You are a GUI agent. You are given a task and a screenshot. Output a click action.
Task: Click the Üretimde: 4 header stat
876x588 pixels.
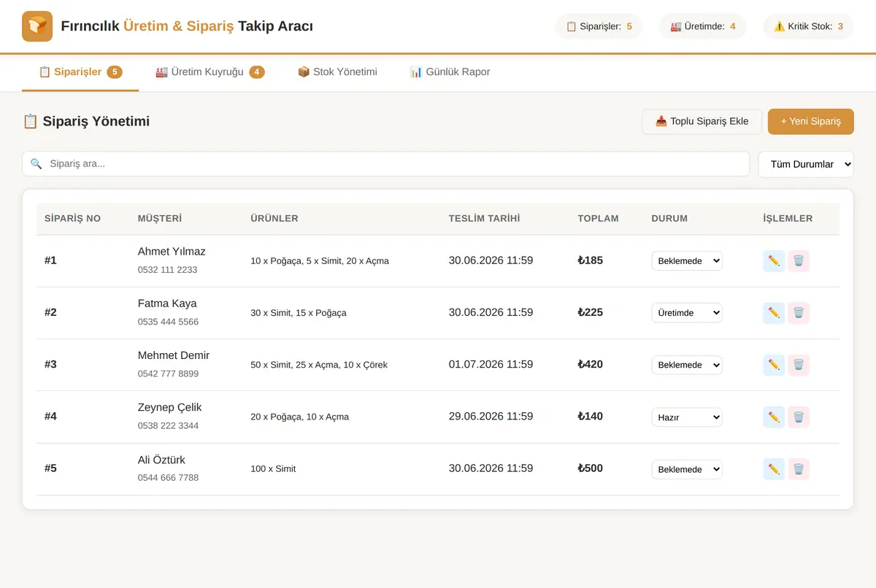click(x=703, y=26)
